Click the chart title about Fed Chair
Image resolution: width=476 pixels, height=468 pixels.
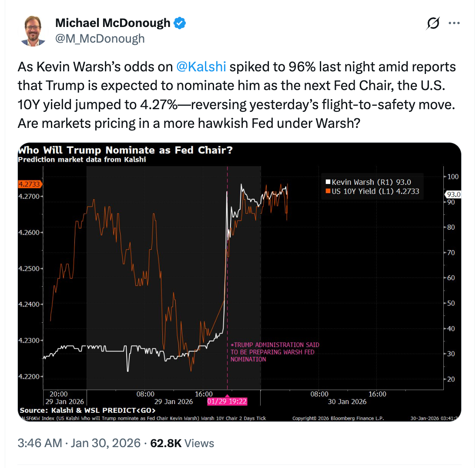pos(125,150)
